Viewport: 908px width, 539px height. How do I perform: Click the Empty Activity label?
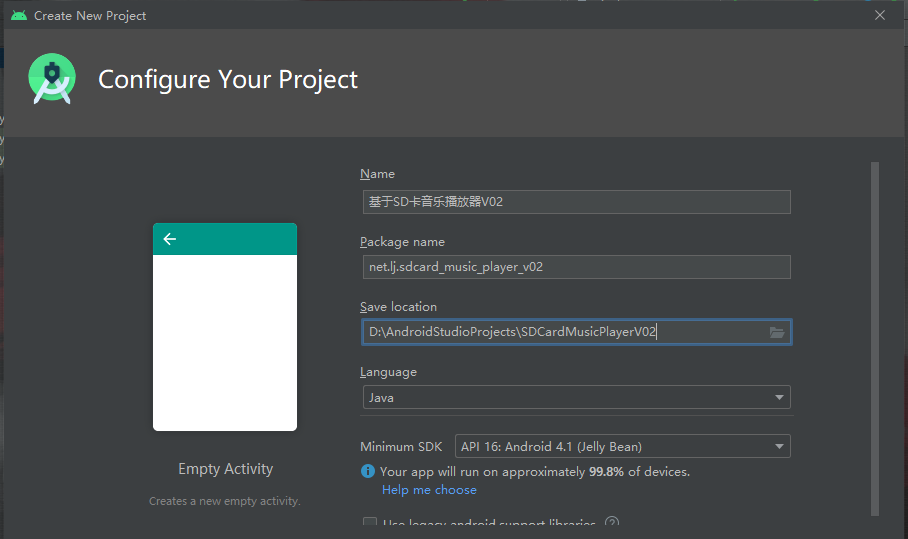[x=225, y=469]
